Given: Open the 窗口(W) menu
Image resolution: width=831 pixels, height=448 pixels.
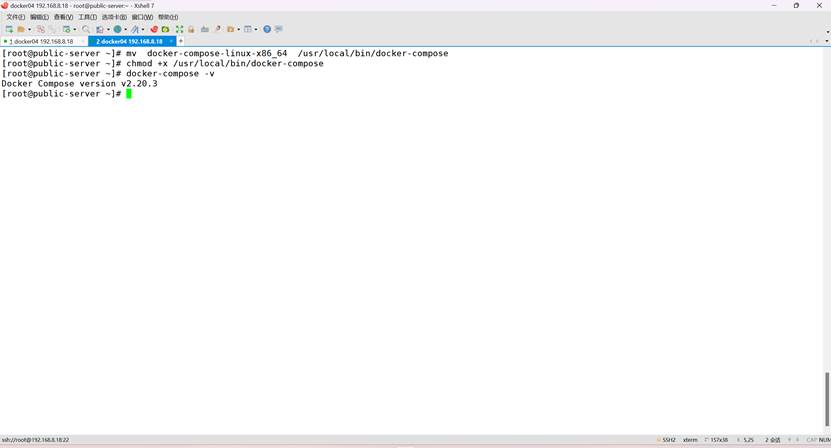Looking at the screenshot, I should (142, 17).
